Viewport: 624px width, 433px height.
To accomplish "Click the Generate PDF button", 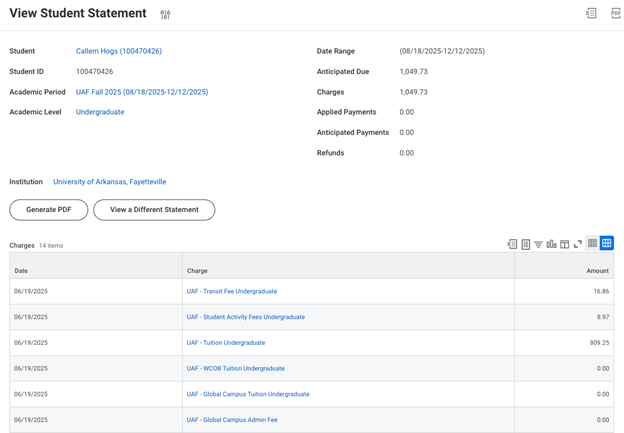I will [x=49, y=210].
